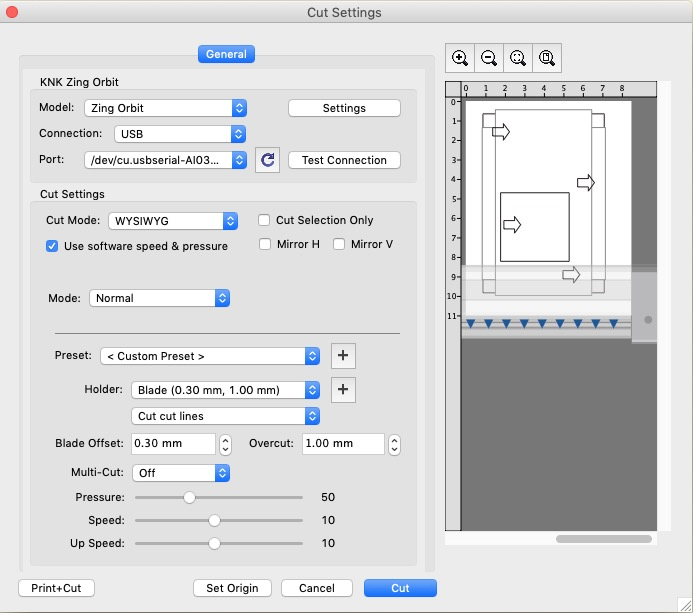Viewport: 693px width, 613px height.
Task: Click the Test Connection button
Action: click(344, 160)
